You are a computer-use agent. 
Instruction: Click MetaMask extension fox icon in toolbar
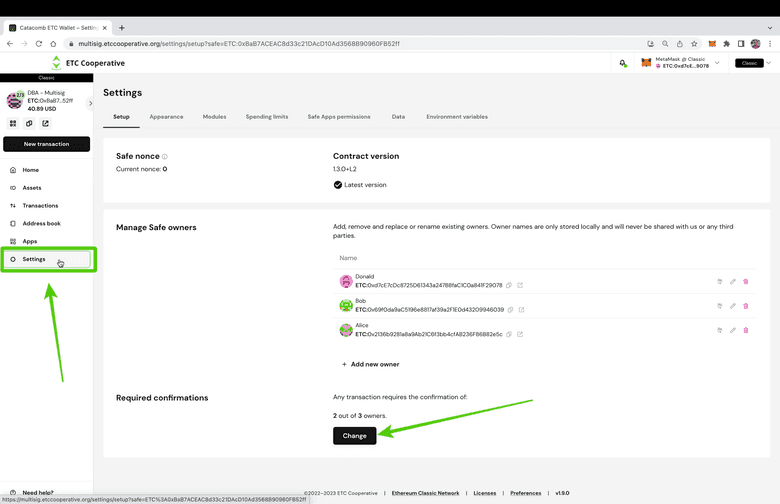tap(712, 44)
